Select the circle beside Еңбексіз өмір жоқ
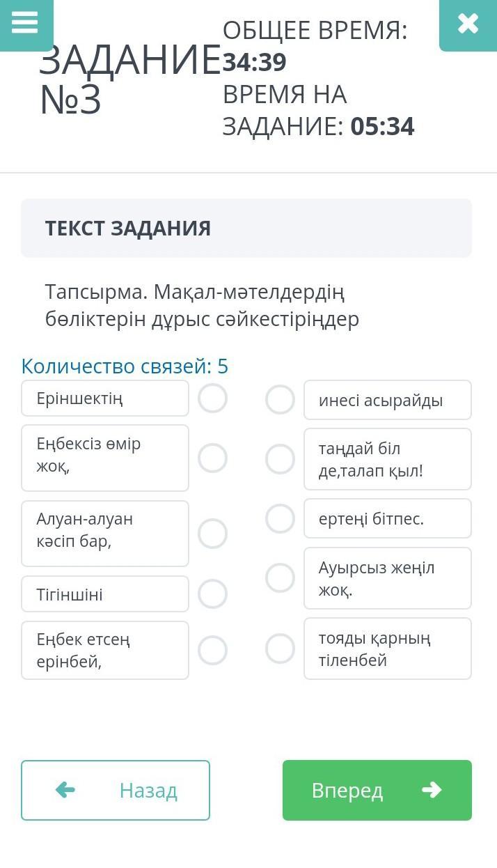497x868 pixels. pyautogui.click(x=212, y=458)
